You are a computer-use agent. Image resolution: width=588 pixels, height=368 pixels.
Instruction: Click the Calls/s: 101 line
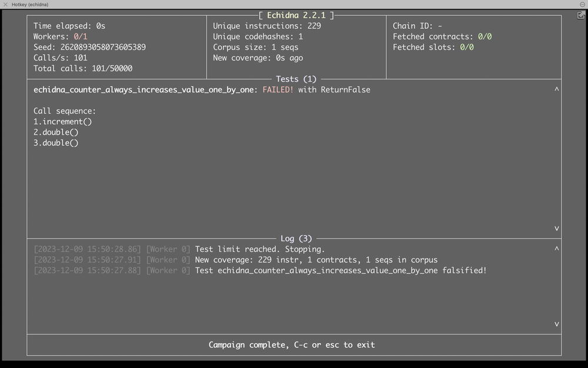click(61, 58)
